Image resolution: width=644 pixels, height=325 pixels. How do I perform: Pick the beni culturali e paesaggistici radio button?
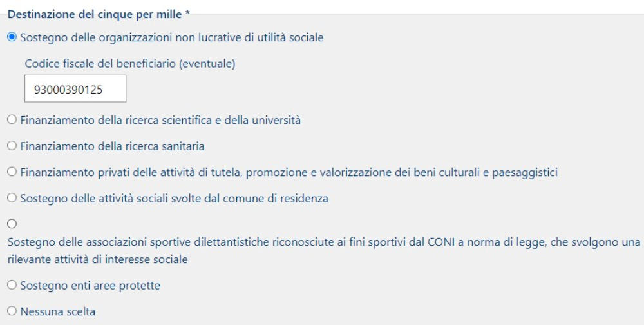coord(12,172)
